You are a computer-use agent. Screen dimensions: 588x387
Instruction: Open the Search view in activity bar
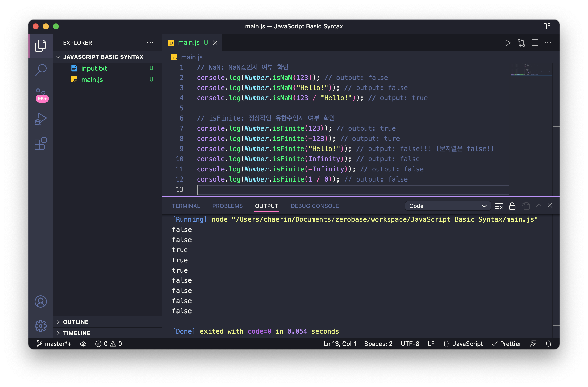click(41, 69)
